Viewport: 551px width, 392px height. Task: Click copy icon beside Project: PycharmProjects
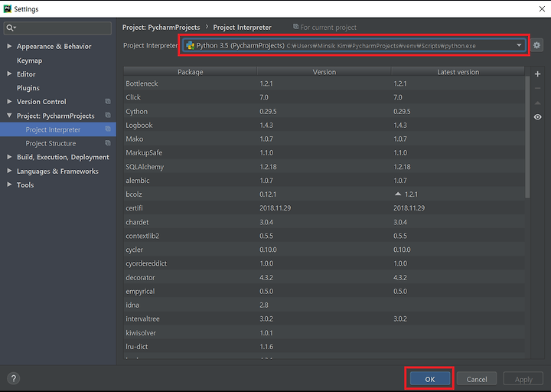[x=108, y=116]
